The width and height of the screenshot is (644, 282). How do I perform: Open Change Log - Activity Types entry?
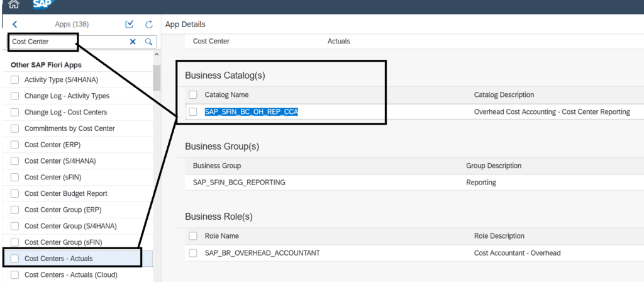[x=67, y=96]
